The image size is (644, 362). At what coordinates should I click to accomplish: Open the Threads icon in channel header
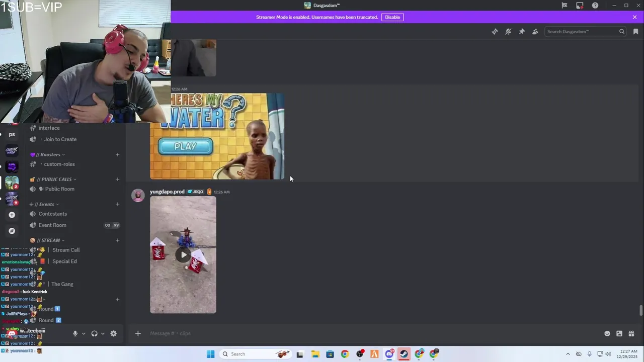click(495, 31)
